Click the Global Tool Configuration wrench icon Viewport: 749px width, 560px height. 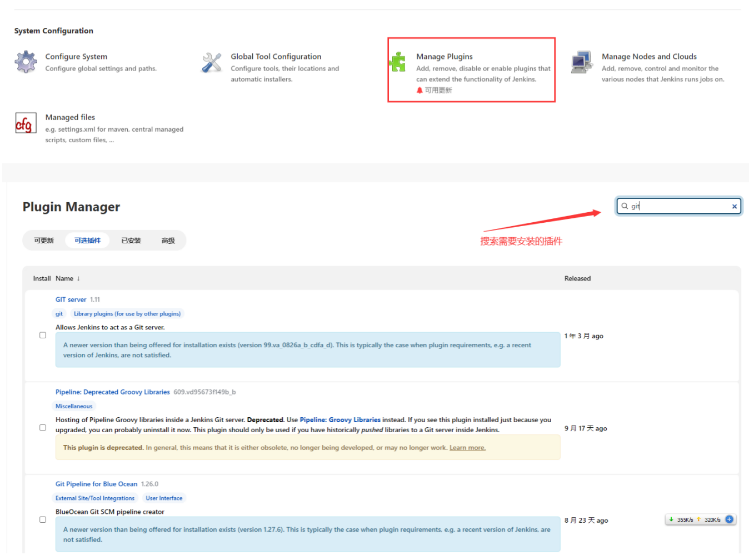click(x=212, y=62)
